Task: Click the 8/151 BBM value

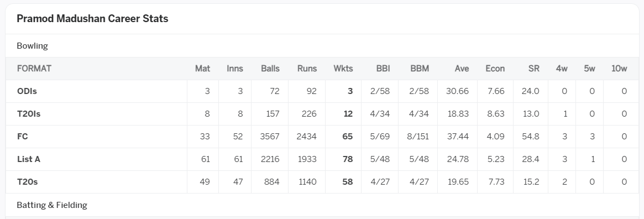Action: pyautogui.click(x=418, y=137)
